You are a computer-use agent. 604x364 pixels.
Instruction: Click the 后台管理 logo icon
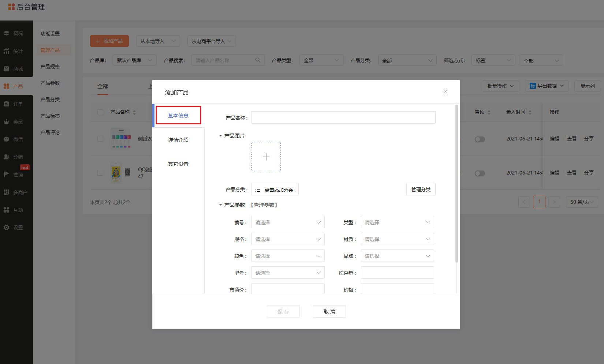[x=11, y=7]
